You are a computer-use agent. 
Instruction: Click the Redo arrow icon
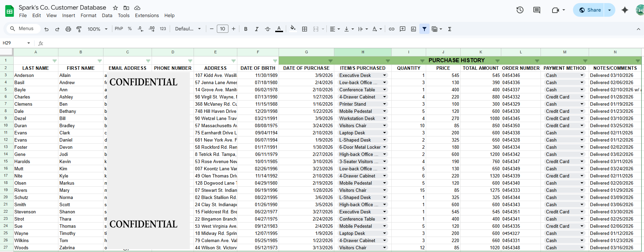[57, 29]
